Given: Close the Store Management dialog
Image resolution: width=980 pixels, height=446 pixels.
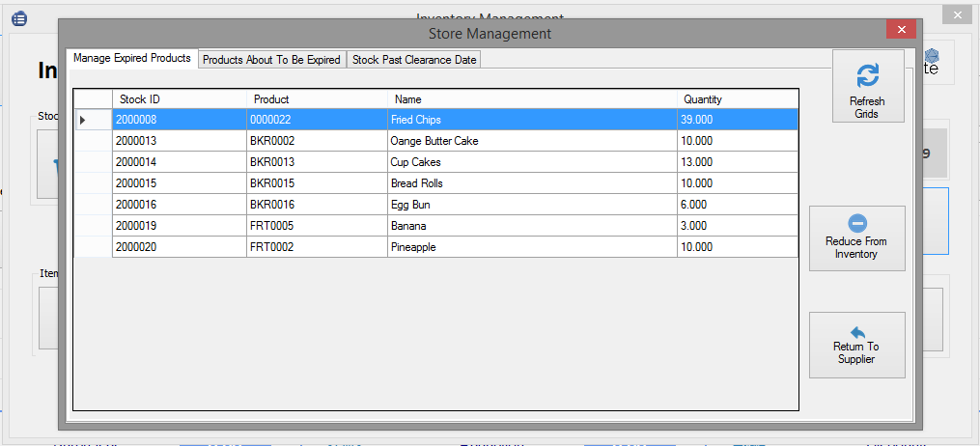Looking at the screenshot, I should pyautogui.click(x=901, y=31).
